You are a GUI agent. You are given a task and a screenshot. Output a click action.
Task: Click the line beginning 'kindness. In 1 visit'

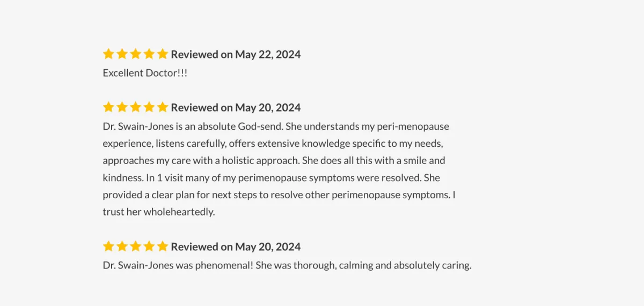click(x=272, y=177)
